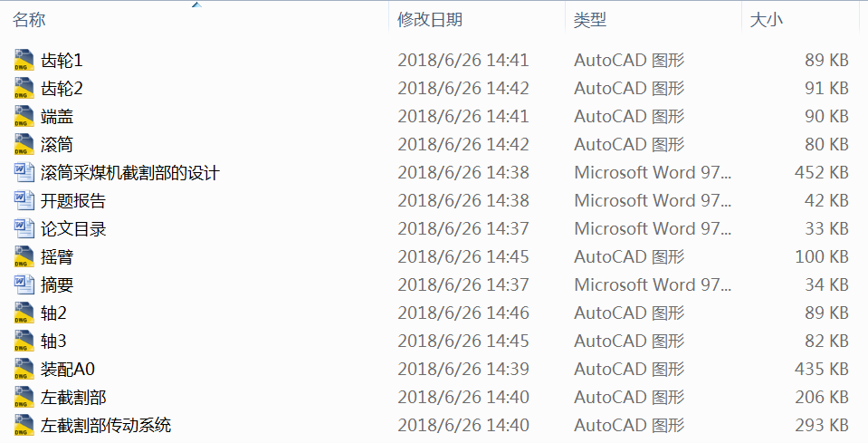The width and height of the screenshot is (868, 443).
Task: Click the DWG icon for 齿轮1
Action: click(x=24, y=61)
